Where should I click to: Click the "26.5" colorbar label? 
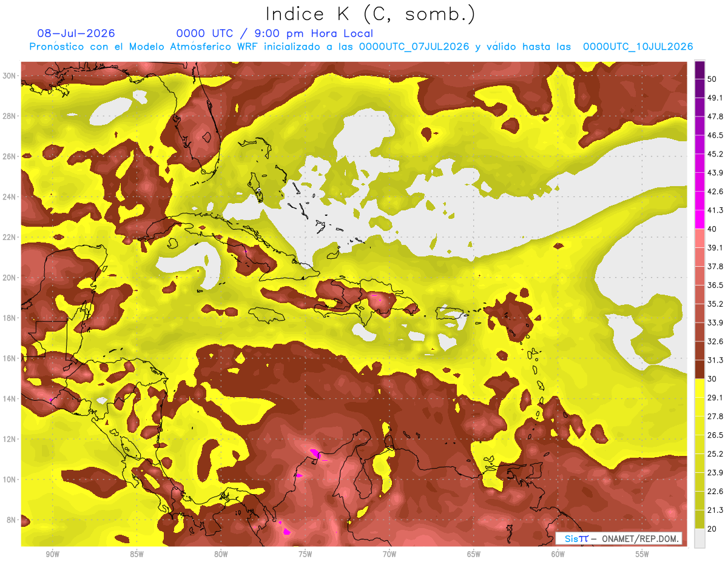715,435
